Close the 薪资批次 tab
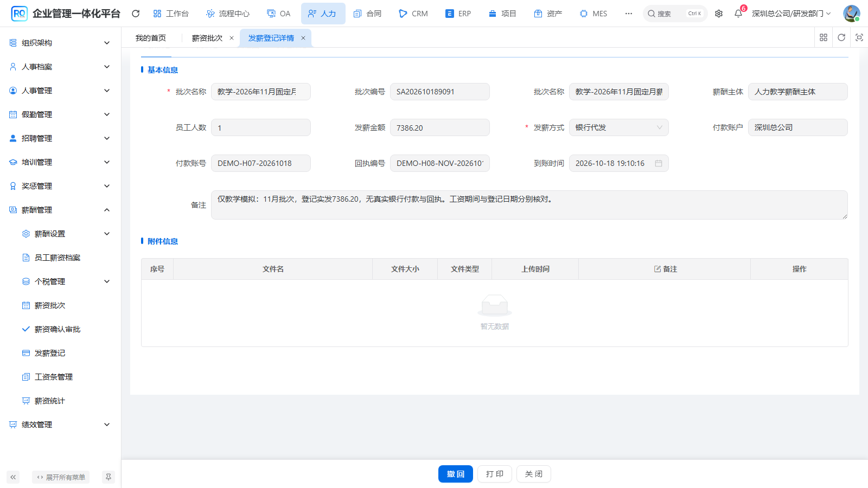Viewport: 868px width, 488px height. (232, 38)
